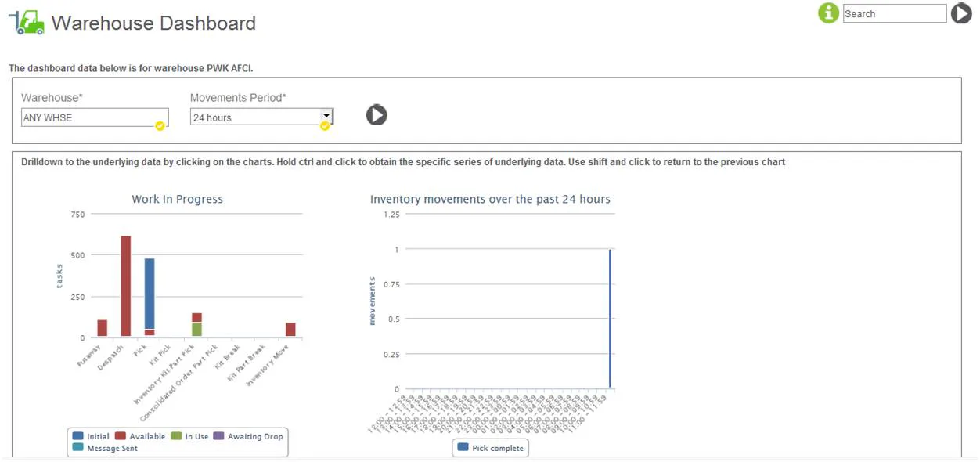Run search with arrow button beside Search

[961, 13]
